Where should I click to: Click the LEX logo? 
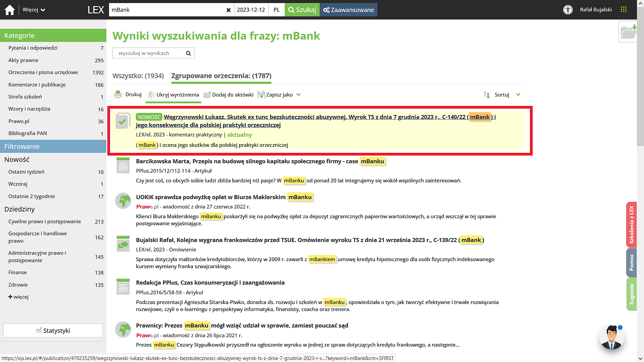pyautogui.click(x=96, y=10)
